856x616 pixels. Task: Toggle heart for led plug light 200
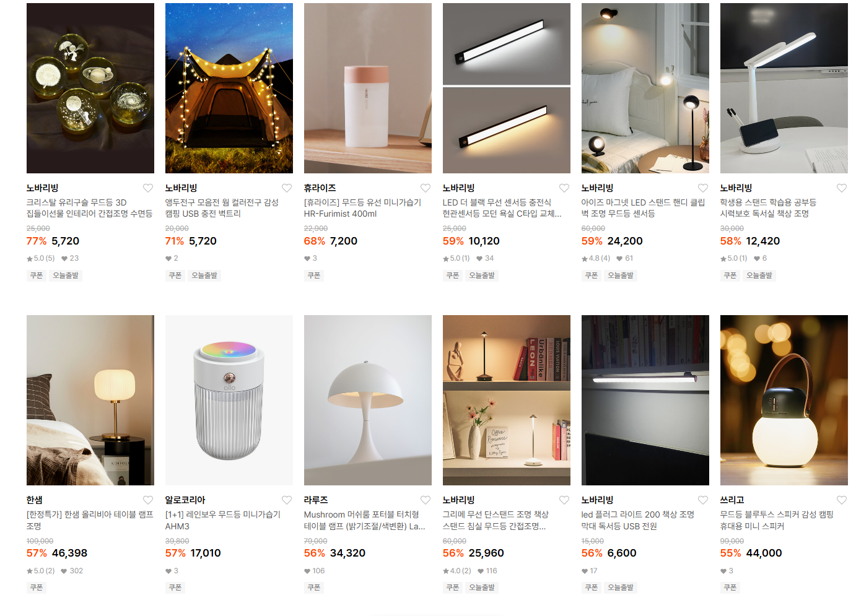point(703,500)
